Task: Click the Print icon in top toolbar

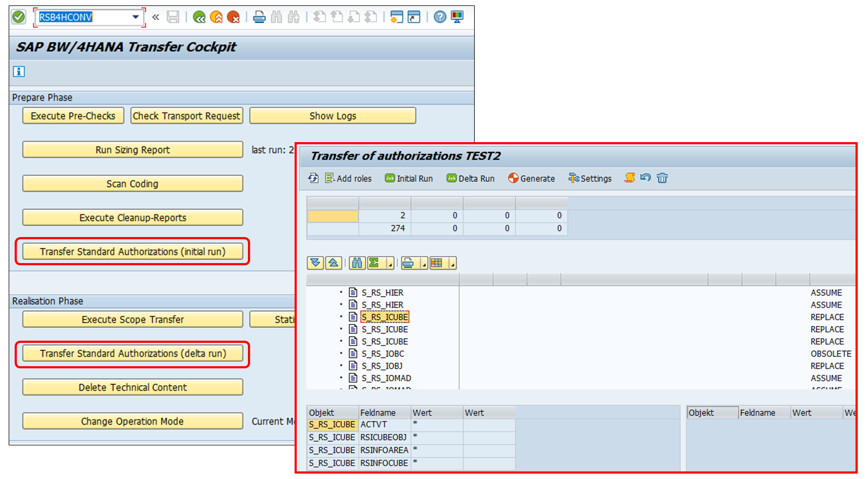Action: pyautogui.click(x=259, y=17)
